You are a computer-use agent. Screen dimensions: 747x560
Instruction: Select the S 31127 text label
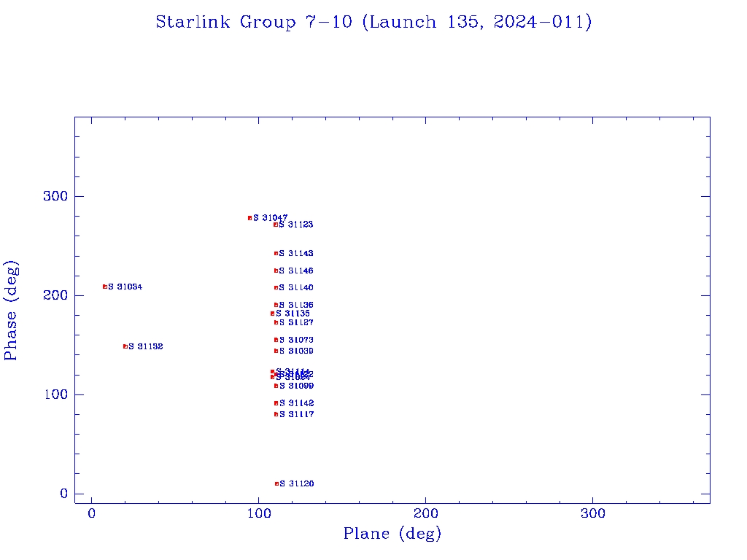click(296, 322)
